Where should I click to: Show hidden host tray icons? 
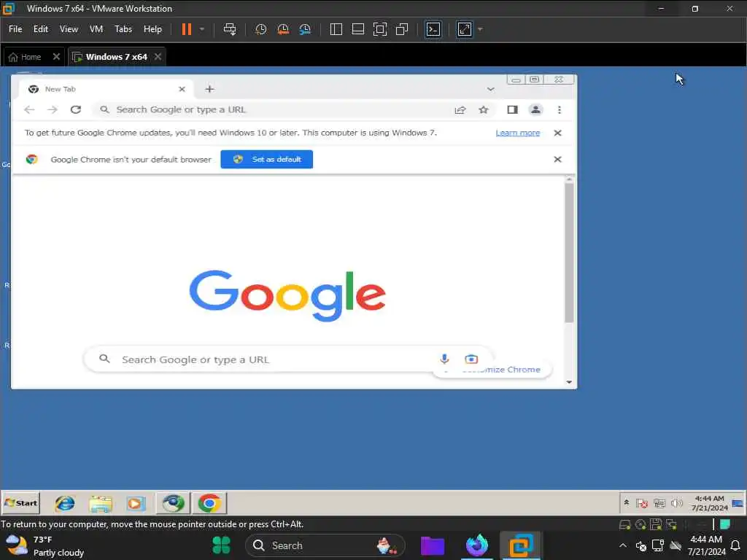(x=623, y=545)
